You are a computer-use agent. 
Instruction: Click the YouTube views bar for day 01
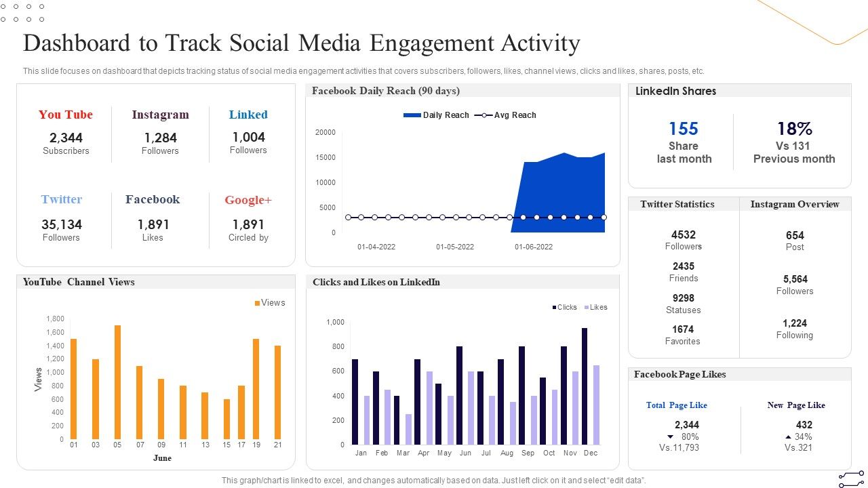tap(73, 389)
